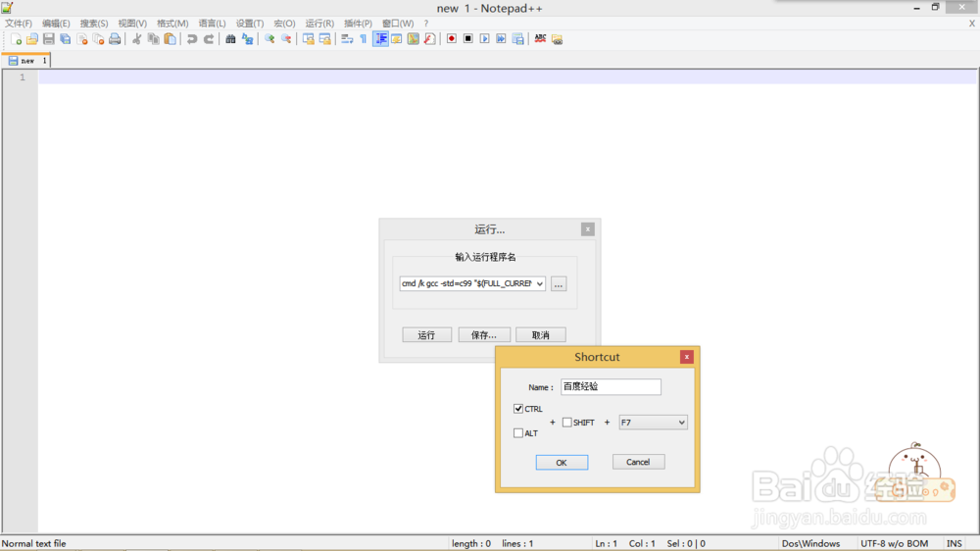
Task: Check the ALT checkbox
Action: point(518,433)
